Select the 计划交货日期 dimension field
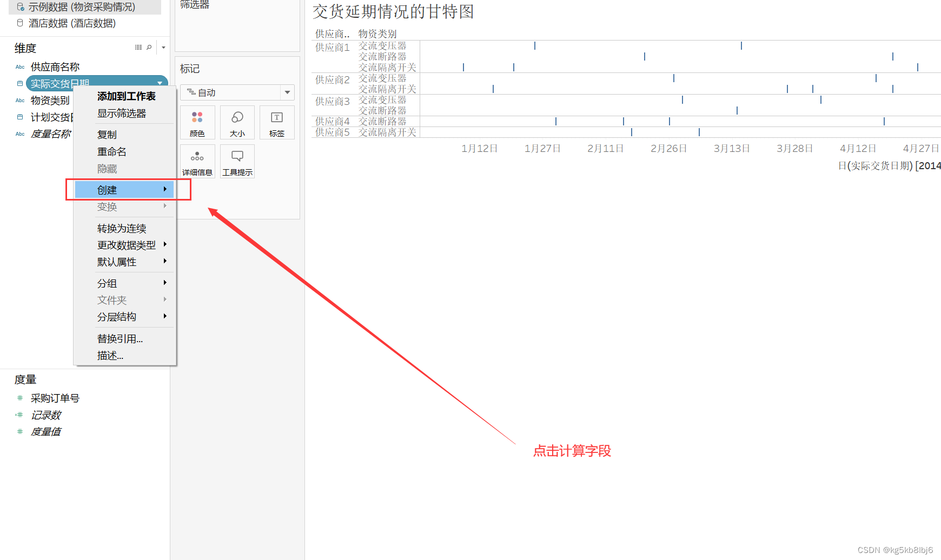941x560 pixels. pos(52,117)
